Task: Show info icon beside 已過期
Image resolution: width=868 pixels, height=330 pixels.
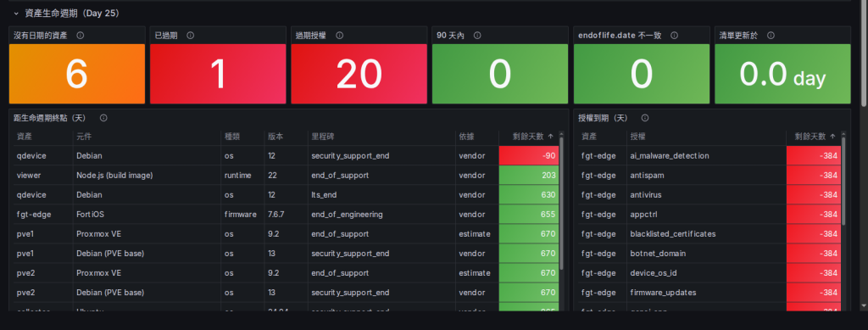Action: click(191, 36)
